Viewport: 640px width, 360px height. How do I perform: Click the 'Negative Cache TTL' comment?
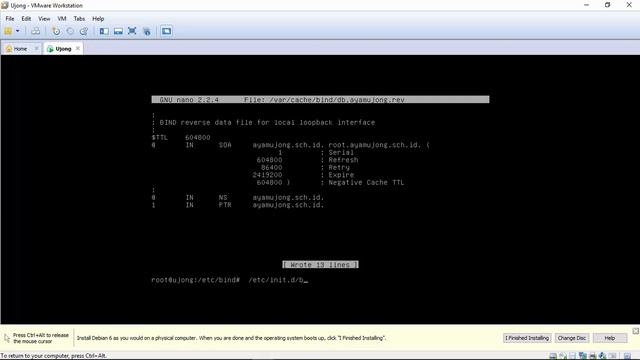pos(366,182)
